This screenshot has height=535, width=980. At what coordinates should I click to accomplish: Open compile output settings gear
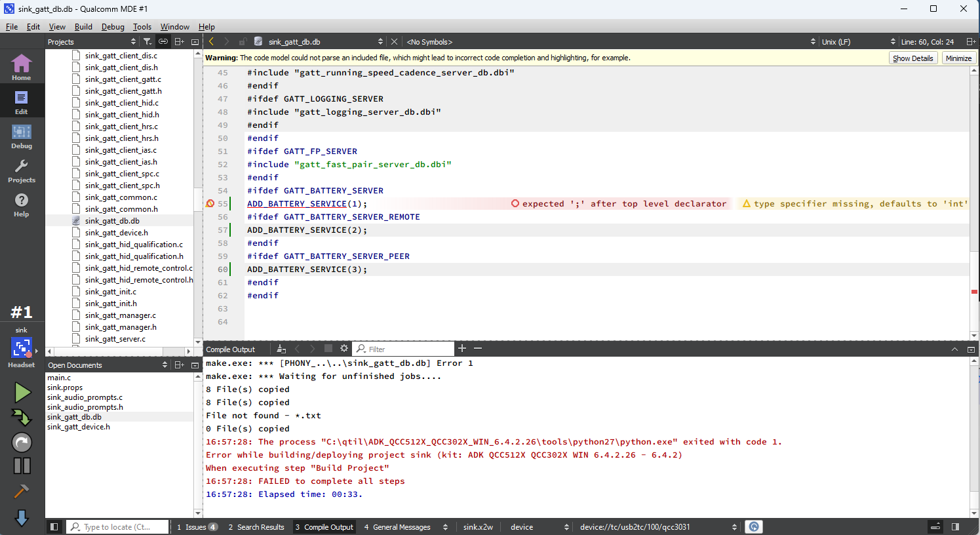(x=344, y=349)
